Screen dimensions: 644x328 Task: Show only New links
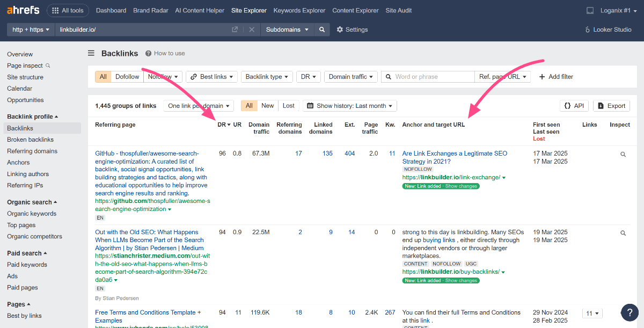tap(268, 106)
